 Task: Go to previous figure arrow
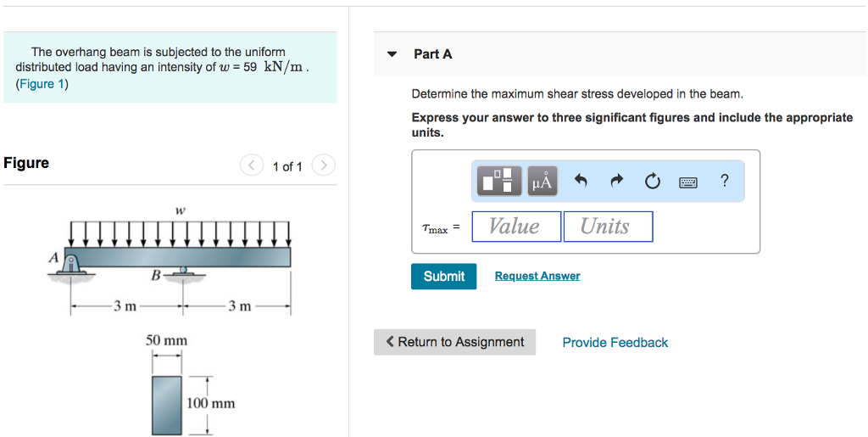pos(251,165)
